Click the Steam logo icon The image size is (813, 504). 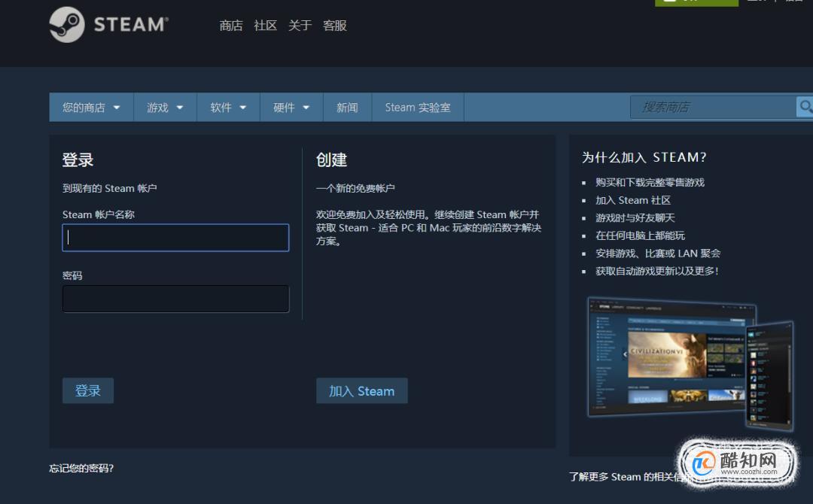pos(67,24)
